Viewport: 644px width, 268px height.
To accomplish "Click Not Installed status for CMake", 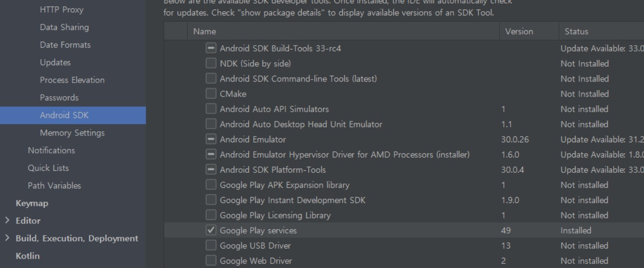I will tap(585, 94).
